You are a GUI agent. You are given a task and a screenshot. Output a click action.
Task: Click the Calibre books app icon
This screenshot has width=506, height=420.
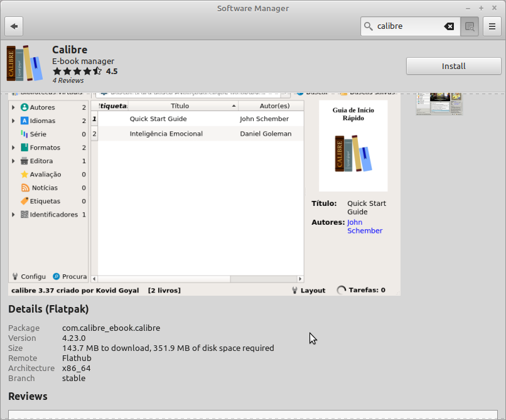[x=24, y=63]
